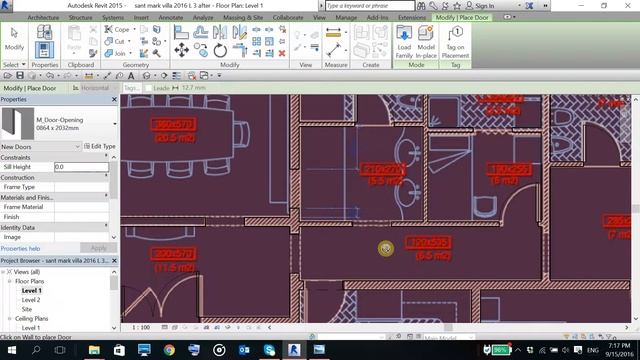Screen dimensions: 640x360
Task: Collapse Floor Plans tree node
Action: (9, 281)
